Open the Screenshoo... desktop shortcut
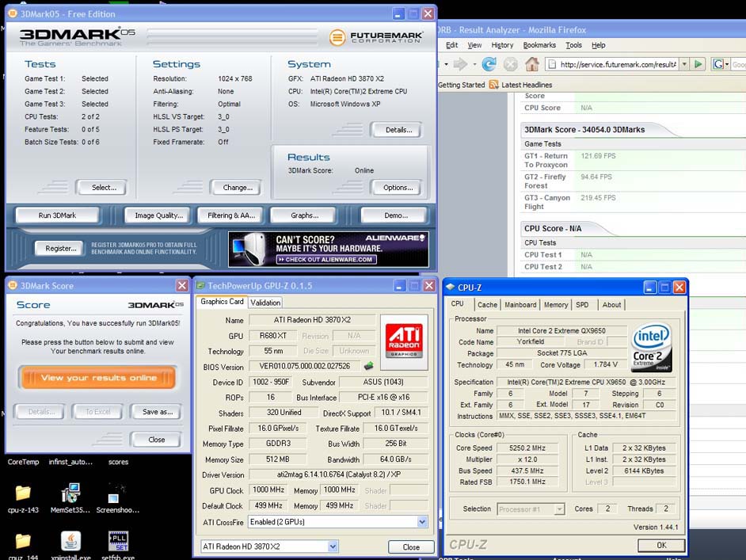 pyautogui.click(x=117, y=497)
